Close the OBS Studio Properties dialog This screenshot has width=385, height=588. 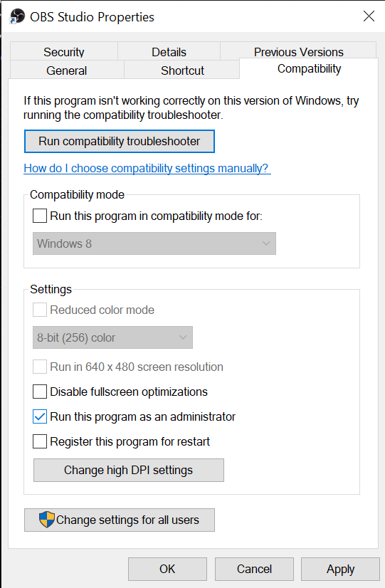[369, 16]
